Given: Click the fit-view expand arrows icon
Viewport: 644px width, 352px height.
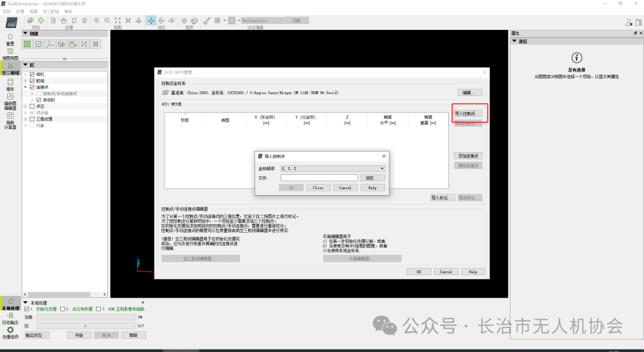Looking at the screenshot, I should pos(118,20).
